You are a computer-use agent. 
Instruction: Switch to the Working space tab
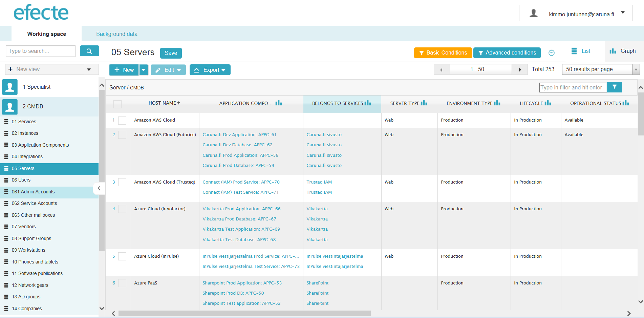tap(46, 34)
